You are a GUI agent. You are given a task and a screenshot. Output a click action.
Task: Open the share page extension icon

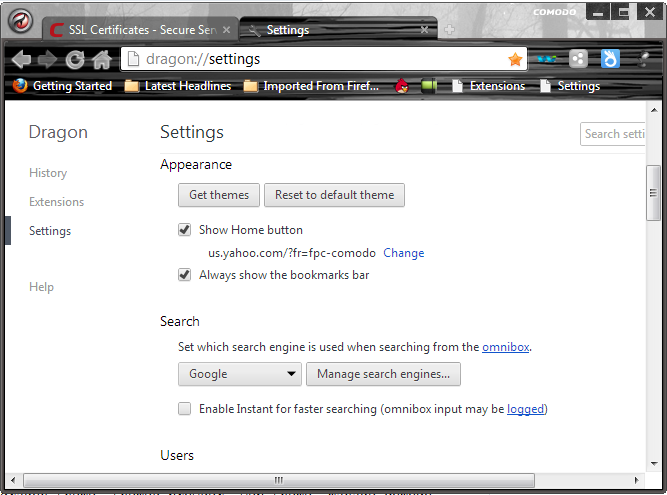click(x=578, y=59)
